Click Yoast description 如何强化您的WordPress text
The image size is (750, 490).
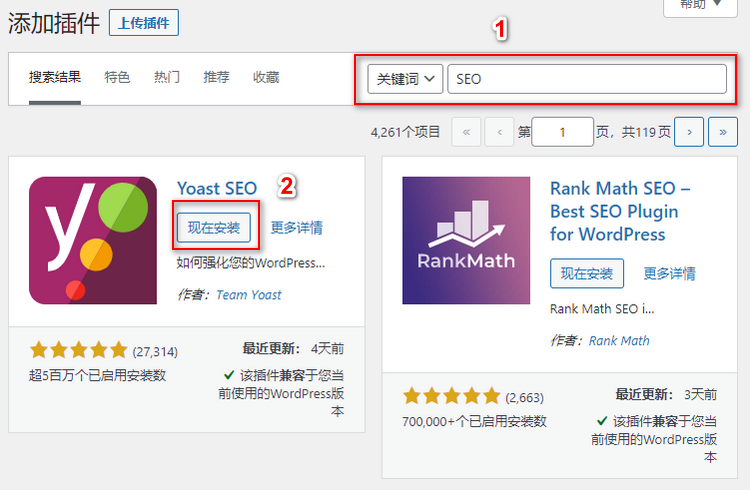click(251, 263)
